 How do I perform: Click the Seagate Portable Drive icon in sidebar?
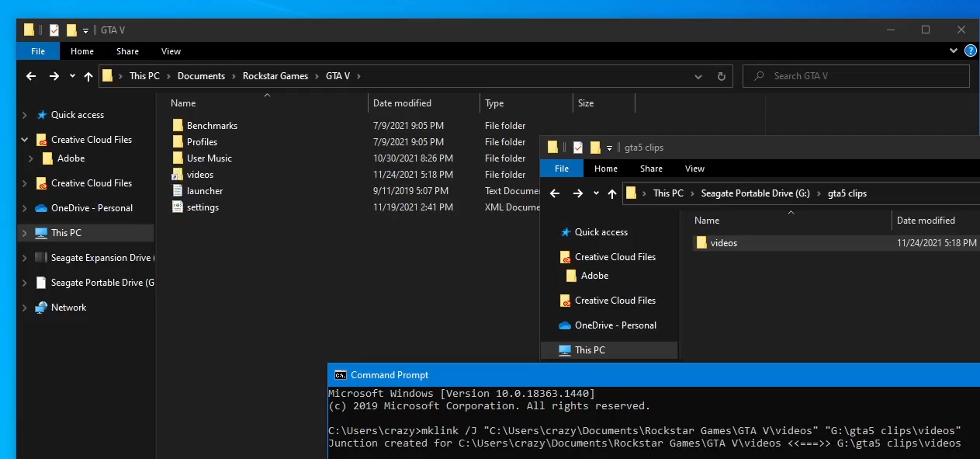click(x=42, y=283)
